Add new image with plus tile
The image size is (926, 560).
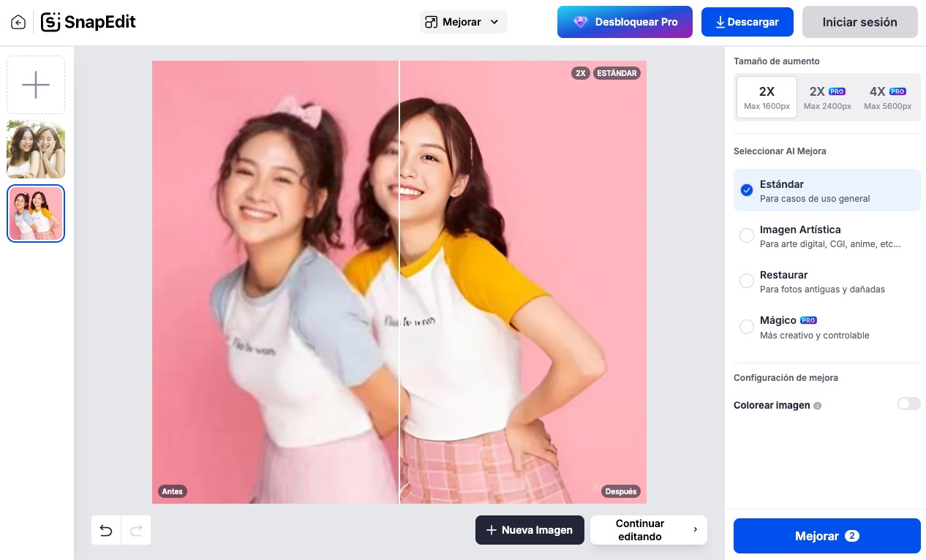36,85
